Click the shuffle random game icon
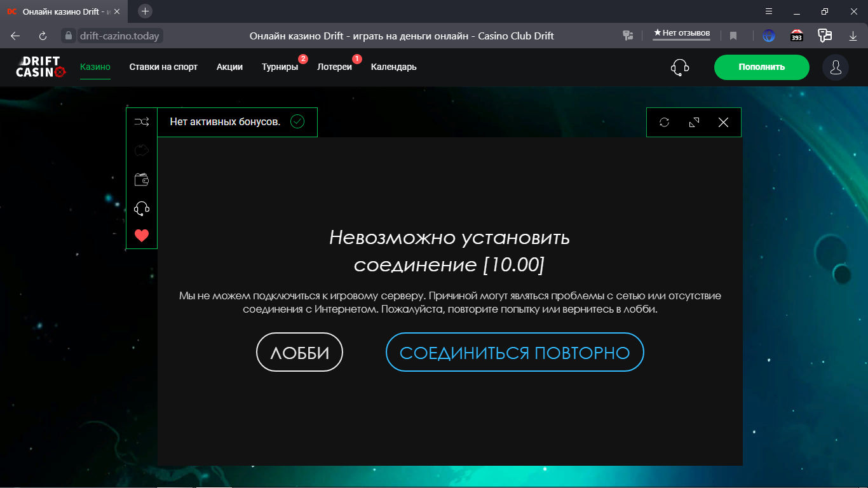Viewport: 868px width, 488px height. (x=142, y=122)
